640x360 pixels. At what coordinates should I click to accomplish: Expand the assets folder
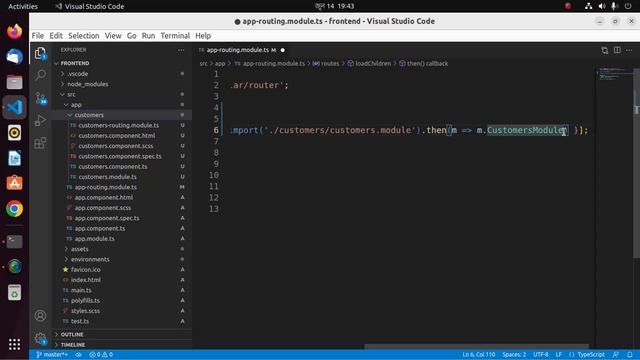[x=79, y=249]
